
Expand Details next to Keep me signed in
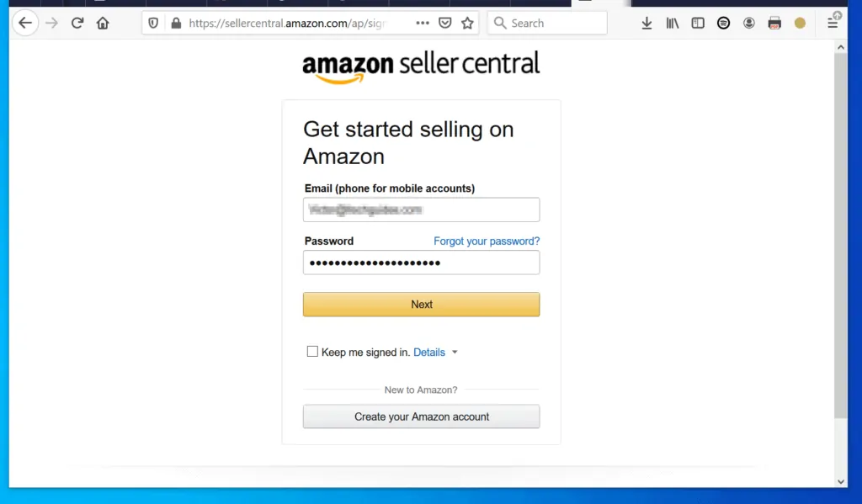(430, 352)
